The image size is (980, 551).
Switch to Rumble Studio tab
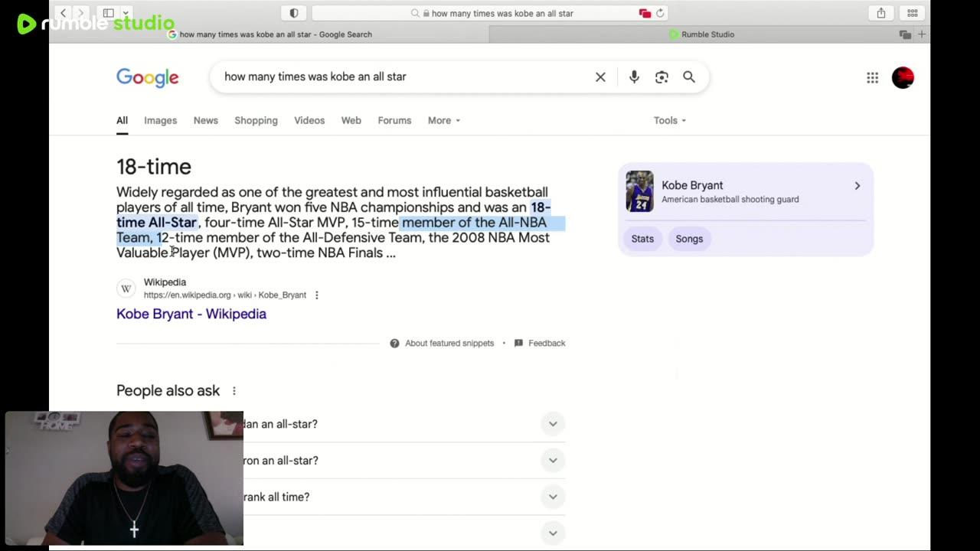pos(701,34)
